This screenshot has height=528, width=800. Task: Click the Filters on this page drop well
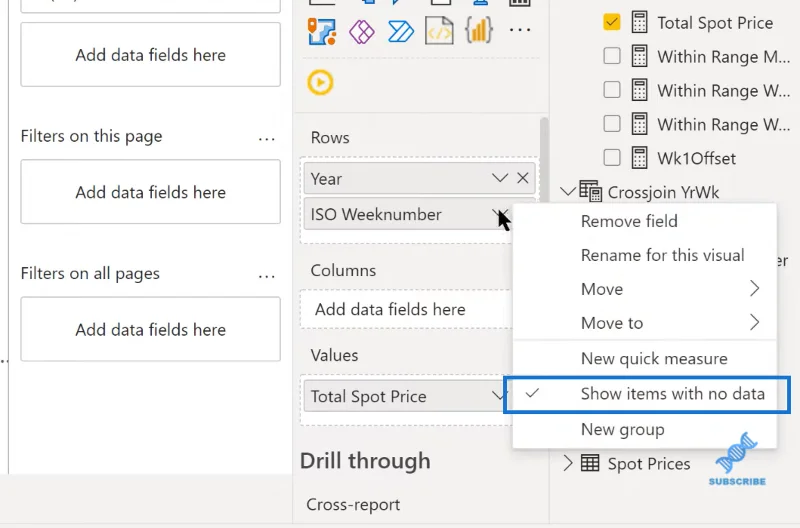151,192
